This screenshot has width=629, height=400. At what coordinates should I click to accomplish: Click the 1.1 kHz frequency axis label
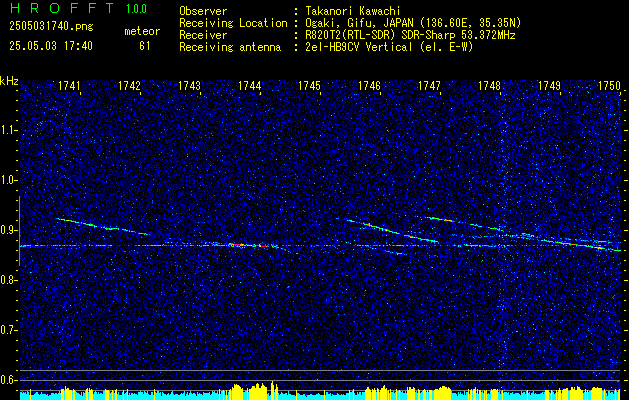click(8, 130)
